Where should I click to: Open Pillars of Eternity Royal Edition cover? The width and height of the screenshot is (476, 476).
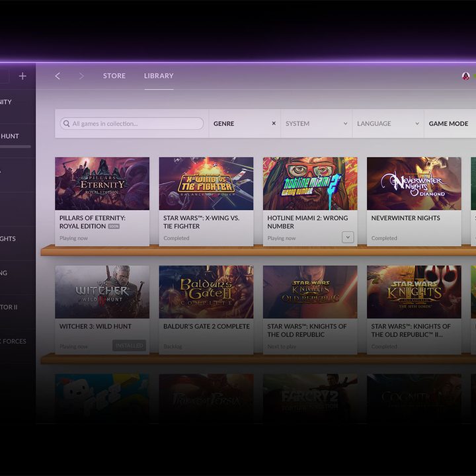[102, 184]
